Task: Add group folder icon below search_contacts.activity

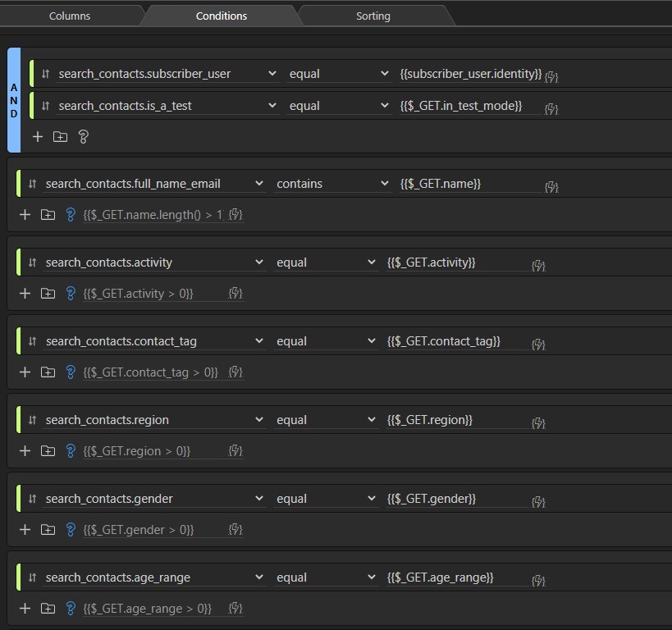Action: point(48,293)
